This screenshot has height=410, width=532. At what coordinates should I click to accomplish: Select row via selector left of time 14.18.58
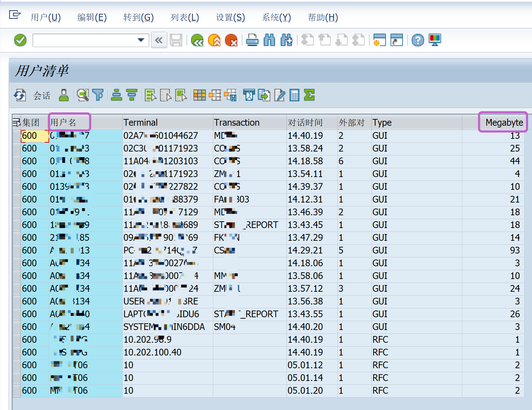(x=17, y=161)
